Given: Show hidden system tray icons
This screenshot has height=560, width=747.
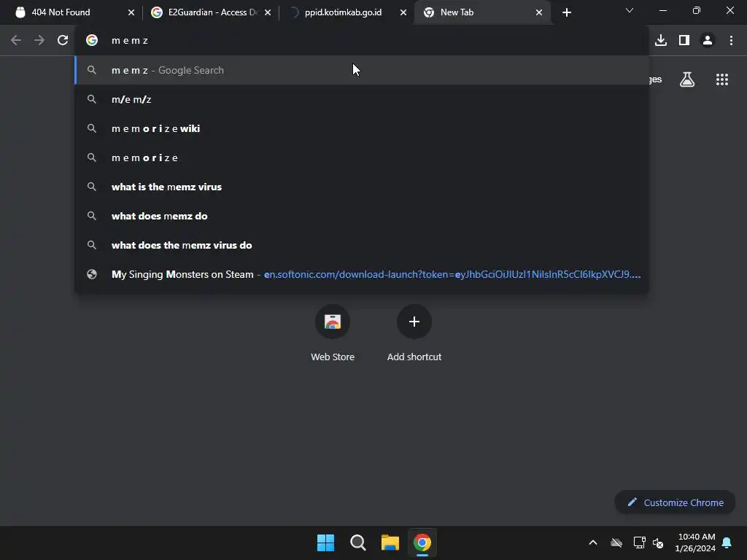Looking at the screenshot, I should (x=593, y=542).
